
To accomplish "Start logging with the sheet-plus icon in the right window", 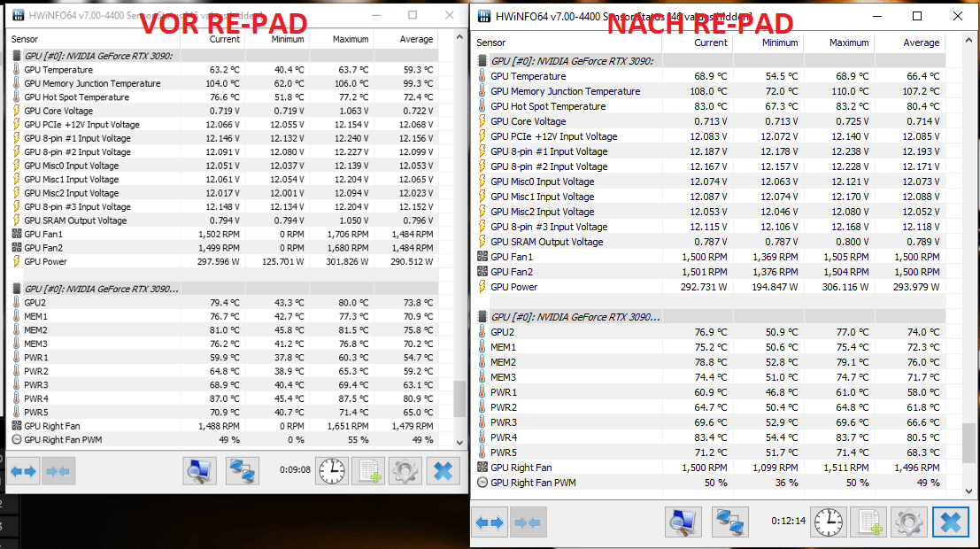I will click(x=868, y=522).
